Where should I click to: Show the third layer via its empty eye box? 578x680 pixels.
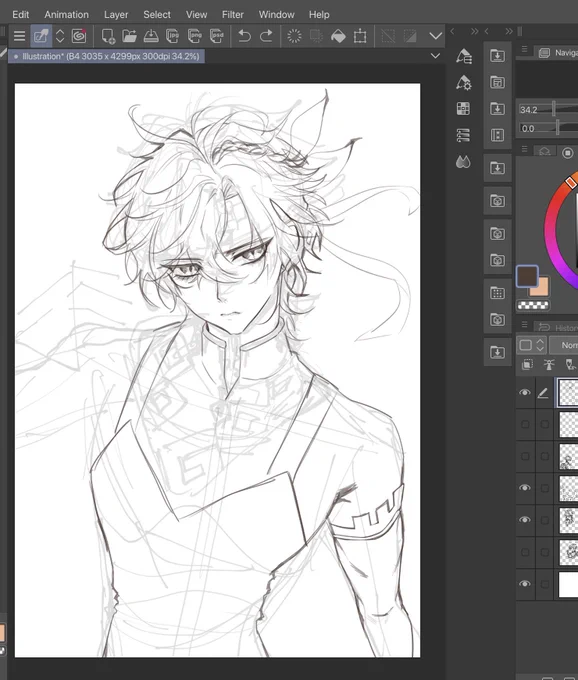click(x=525, y=456)
